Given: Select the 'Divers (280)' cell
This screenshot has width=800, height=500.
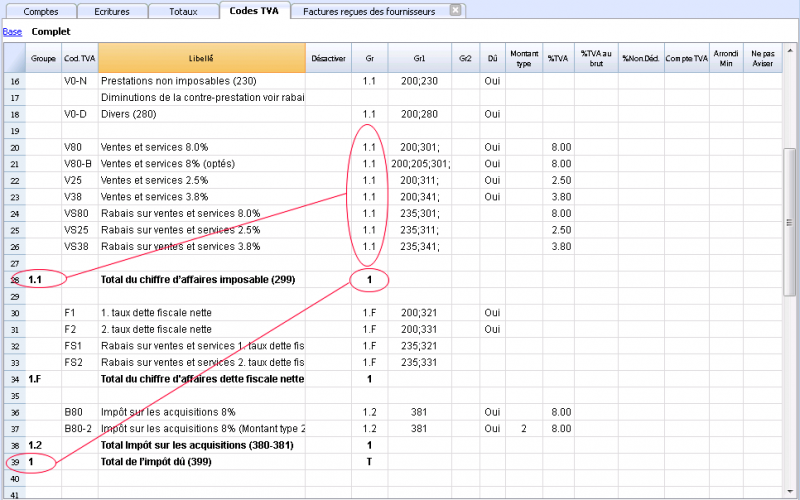Looking at the screenshot, I should [x=202, y=114].
